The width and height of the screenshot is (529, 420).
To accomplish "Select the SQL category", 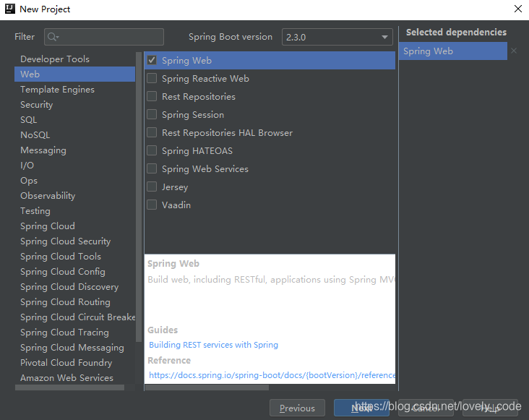I will (74, 120).
